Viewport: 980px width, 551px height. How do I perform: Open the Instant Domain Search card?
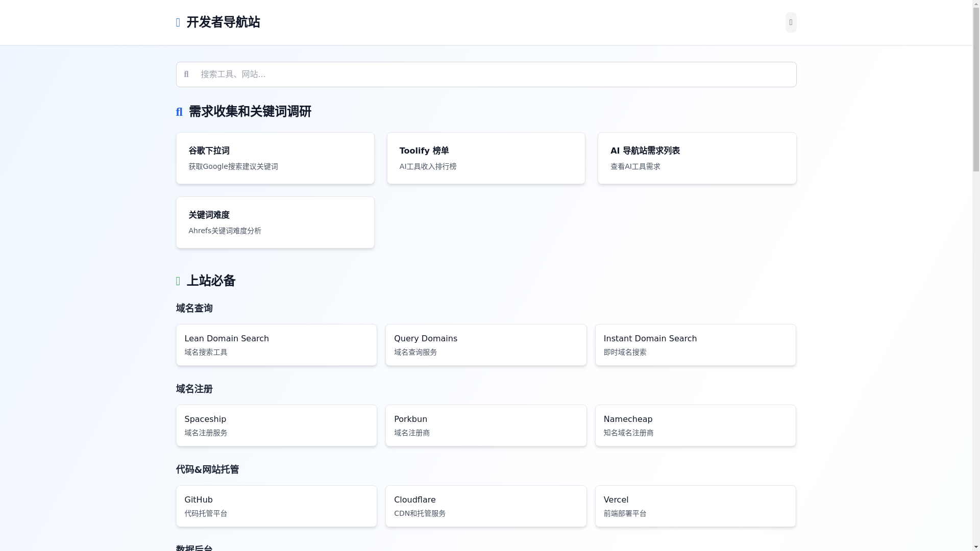pyautogui.click(x=695, y=345)
